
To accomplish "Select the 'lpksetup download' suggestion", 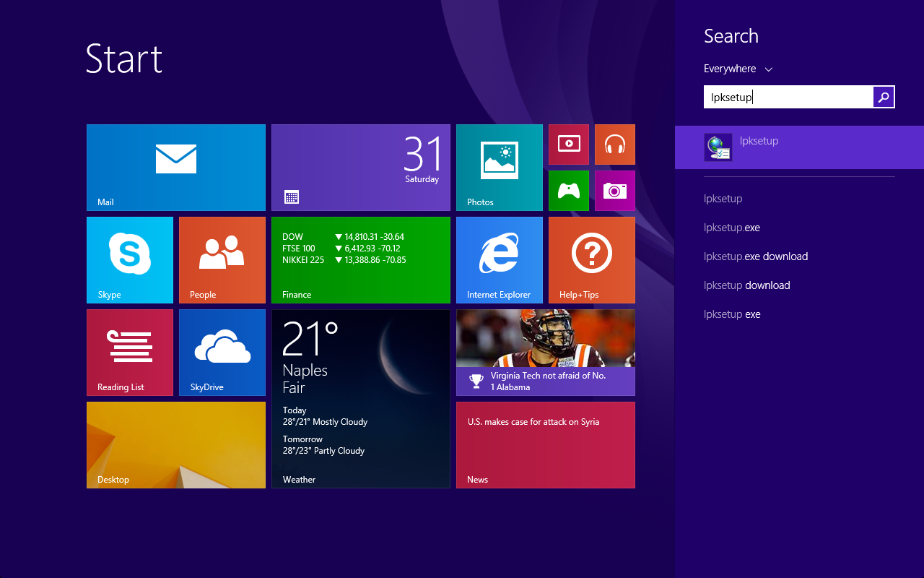I will point(747,285).
